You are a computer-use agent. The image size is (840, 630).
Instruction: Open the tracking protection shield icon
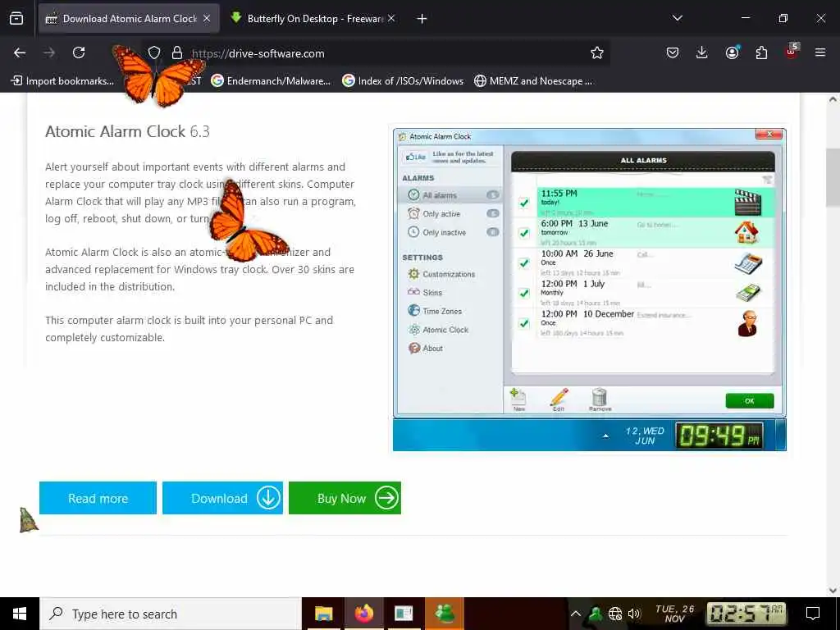coord(154,52)
